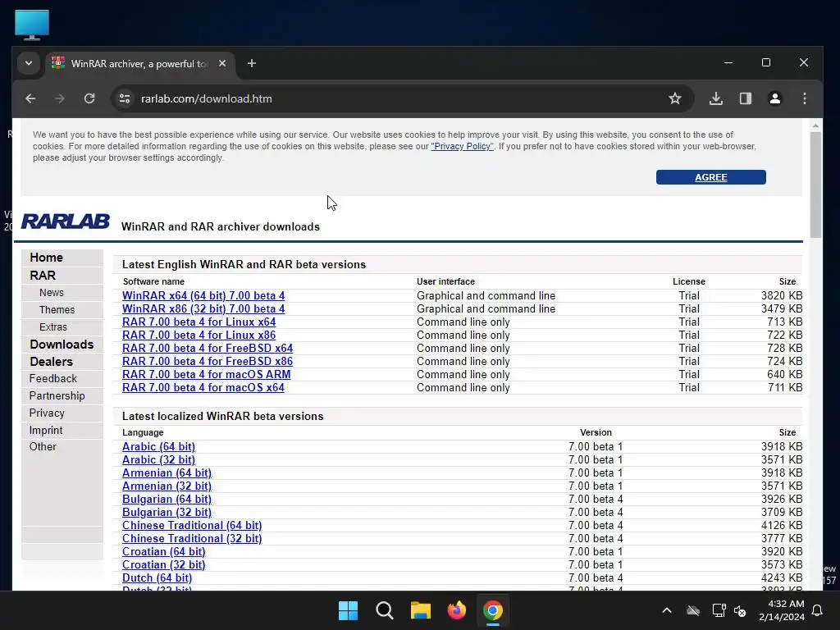The height and width of the screenshot is (630, 840).
Task: Download Armenian (64 bit) version
Action: (167, 473)
